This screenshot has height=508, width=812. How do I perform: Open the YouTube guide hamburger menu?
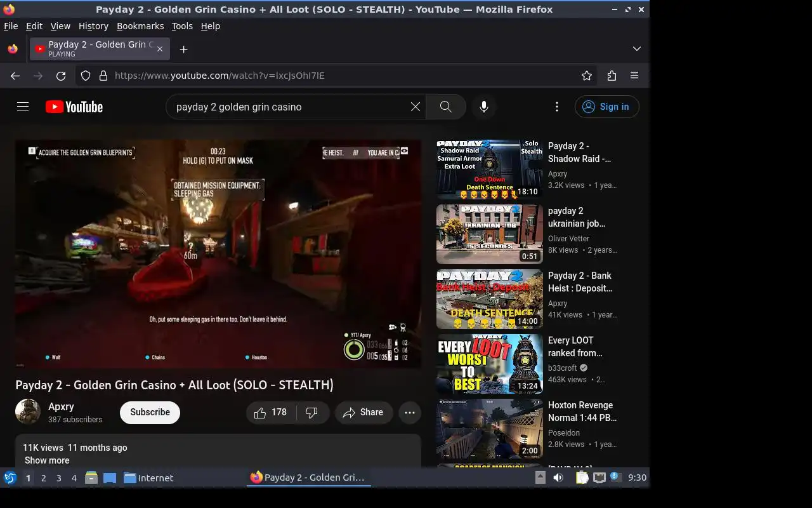pyautogui.click(x=23, y=107)
